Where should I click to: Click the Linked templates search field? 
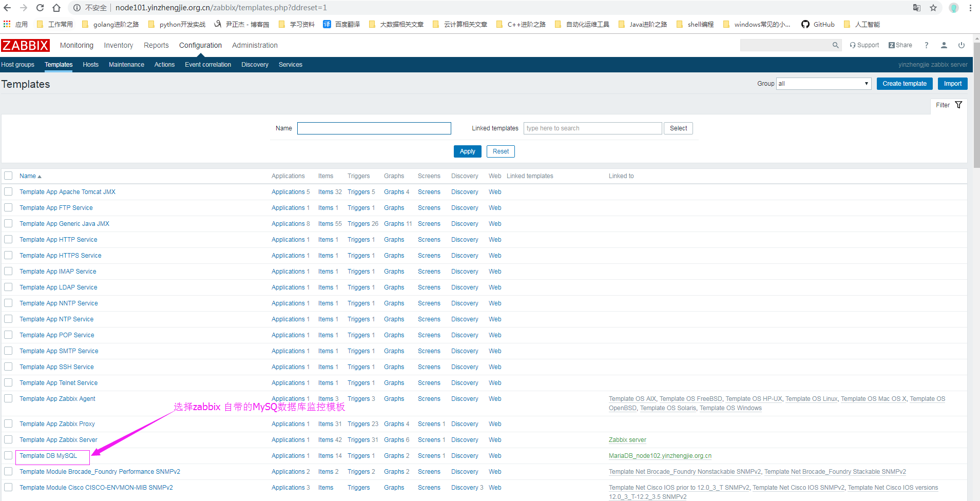click(593, 128)
